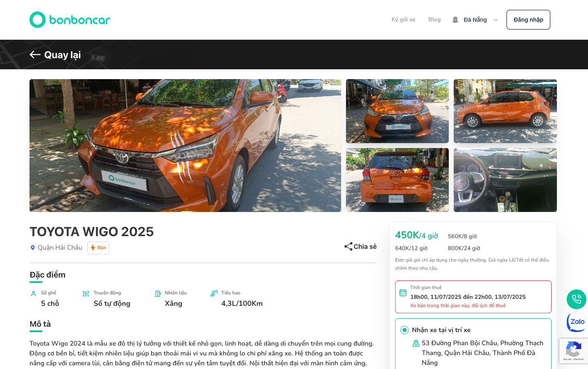The height and width of the screenshot is (369, 588).
Task: Open the Zalo chat button
Action: pos(577,322)
